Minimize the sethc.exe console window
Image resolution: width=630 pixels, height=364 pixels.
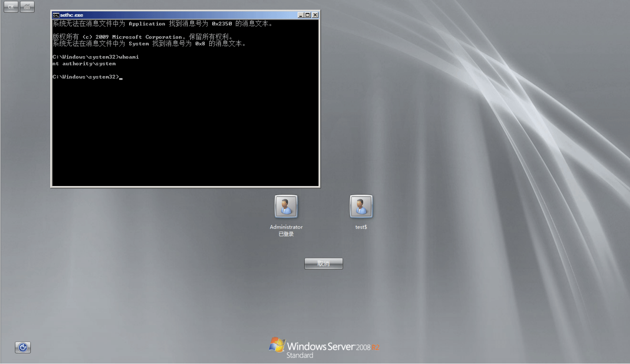click(301, 15)
